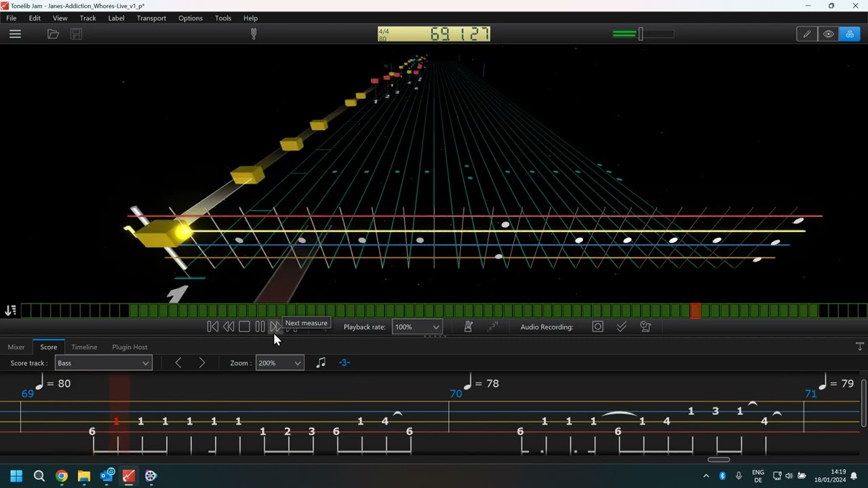Open the Help menu

pos(250,18)
